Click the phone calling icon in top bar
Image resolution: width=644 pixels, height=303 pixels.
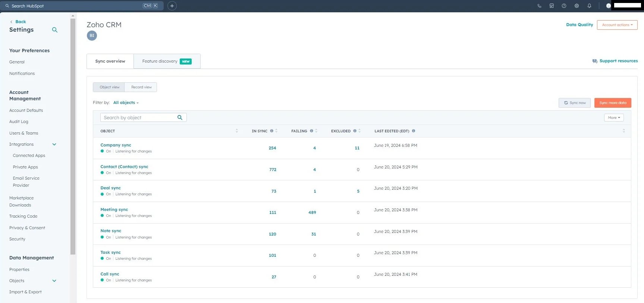(x=539, y=6)
